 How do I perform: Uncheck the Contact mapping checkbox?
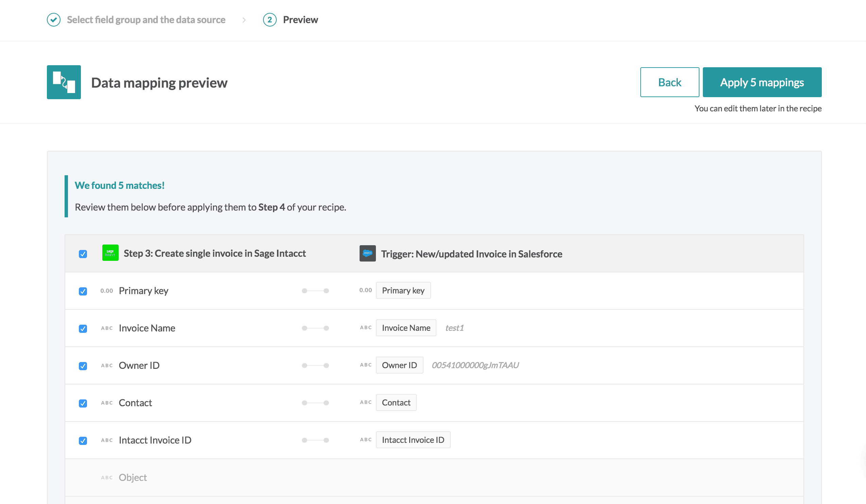[x=83, y=403]
